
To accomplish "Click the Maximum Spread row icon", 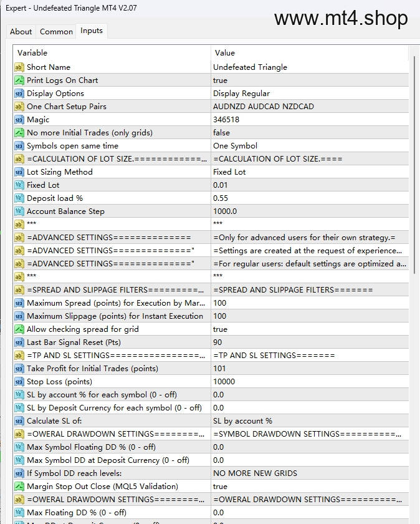I will [19, 303].
